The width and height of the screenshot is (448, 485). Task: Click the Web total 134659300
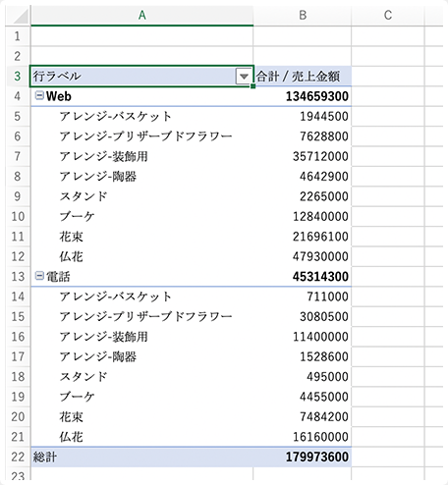pos(317,96)
